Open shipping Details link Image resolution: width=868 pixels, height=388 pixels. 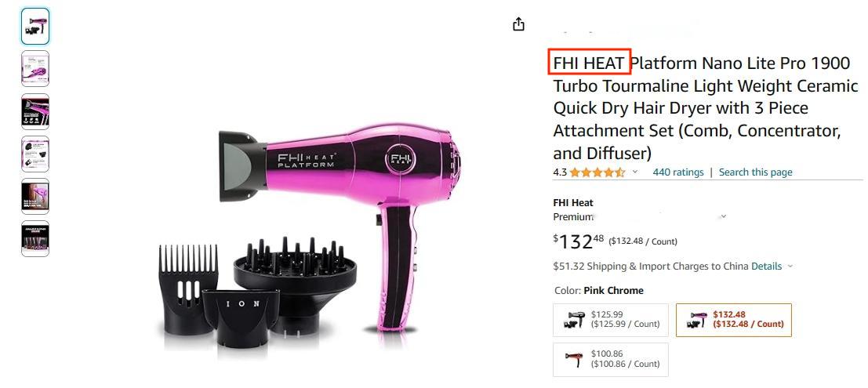[767, 267]
